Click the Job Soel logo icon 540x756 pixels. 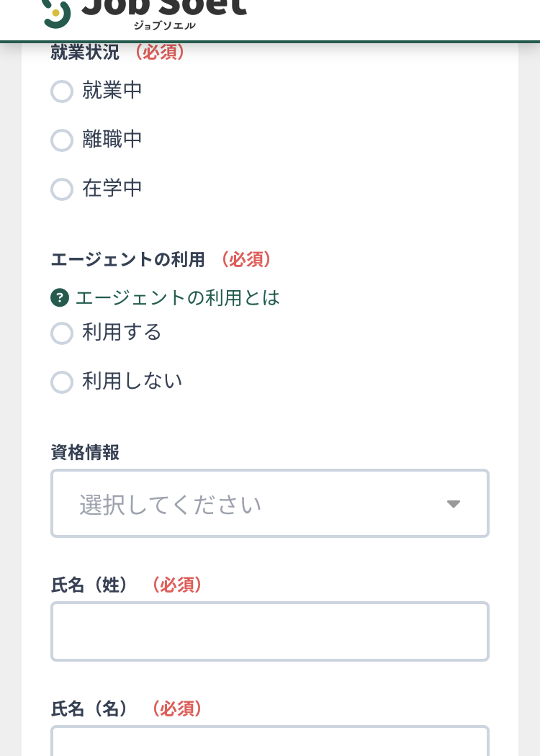56,13
